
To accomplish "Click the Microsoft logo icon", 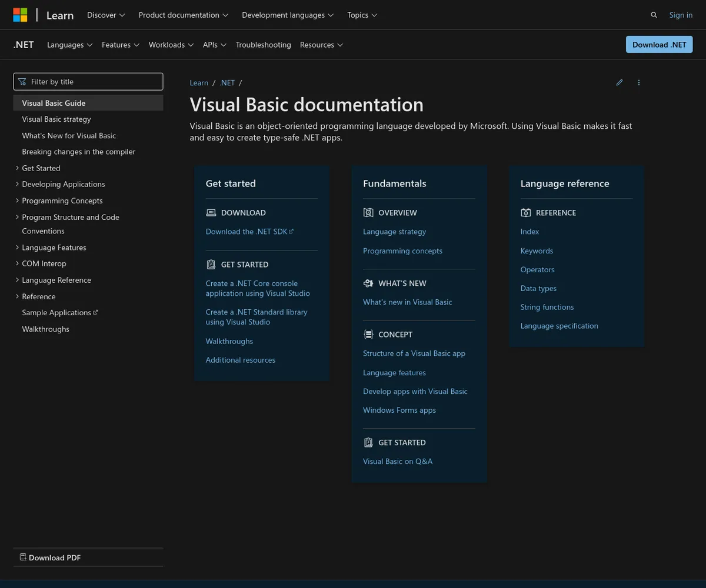I will pos(20,15).
